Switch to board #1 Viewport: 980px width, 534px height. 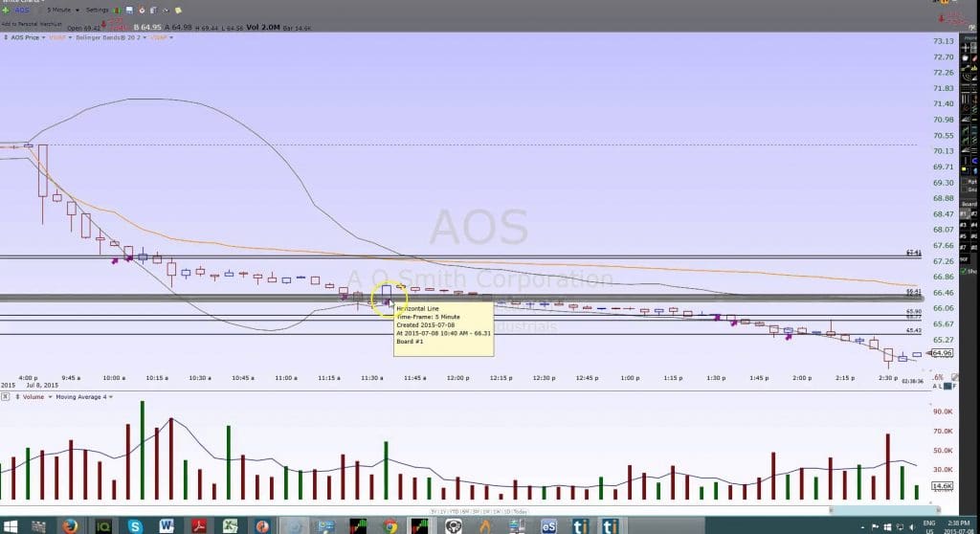[x=963, y=213]
